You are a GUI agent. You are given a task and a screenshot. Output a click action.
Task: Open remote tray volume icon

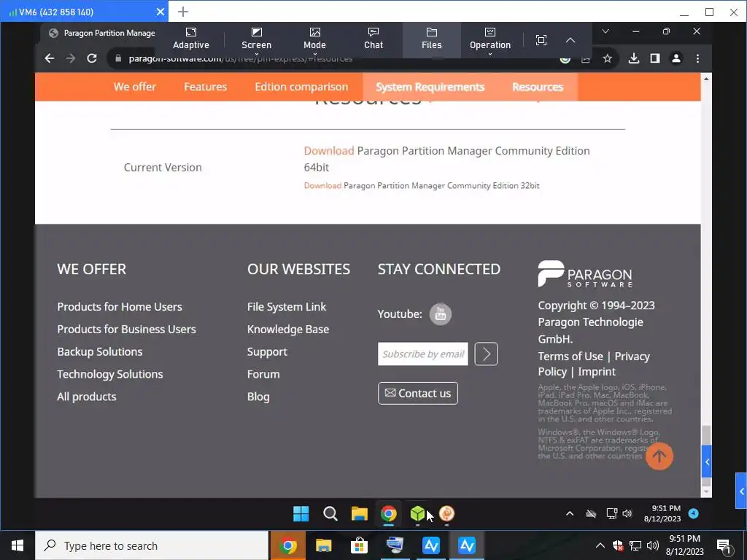(x=627, y=514)
